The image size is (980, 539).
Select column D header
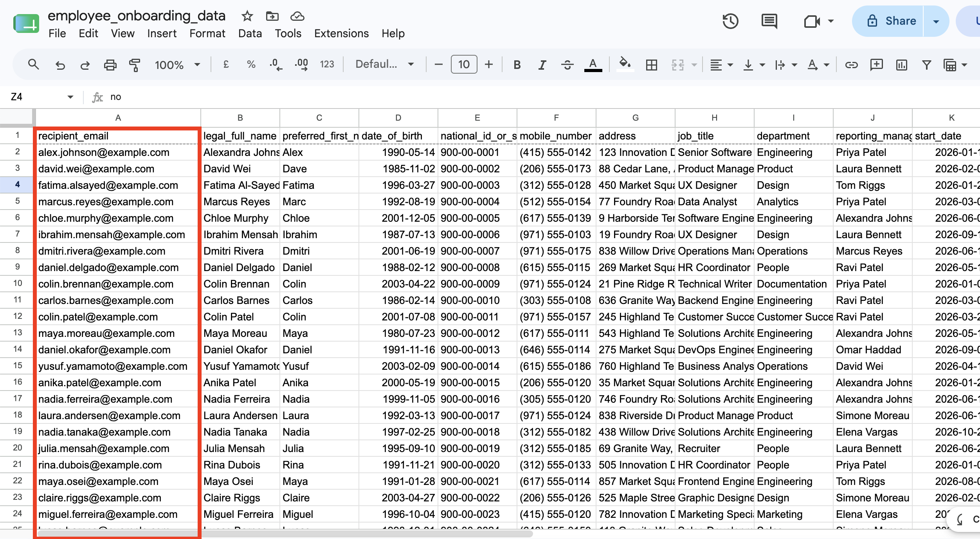point(398,118)
